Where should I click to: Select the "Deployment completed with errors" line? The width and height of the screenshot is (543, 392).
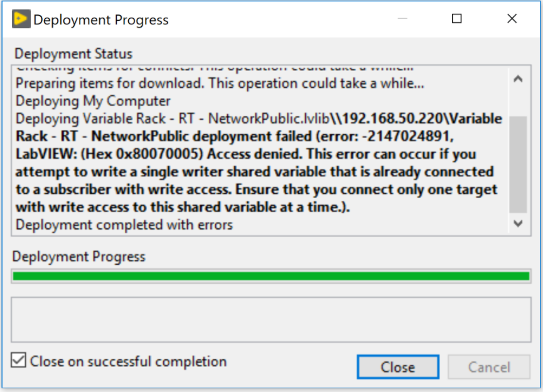click(x=124, y=225)
